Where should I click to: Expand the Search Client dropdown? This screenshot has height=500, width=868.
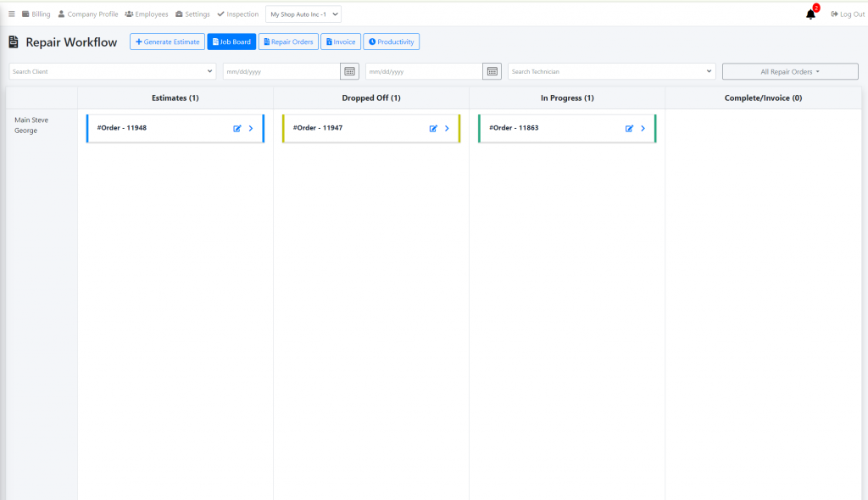click(x=210, y=72)
